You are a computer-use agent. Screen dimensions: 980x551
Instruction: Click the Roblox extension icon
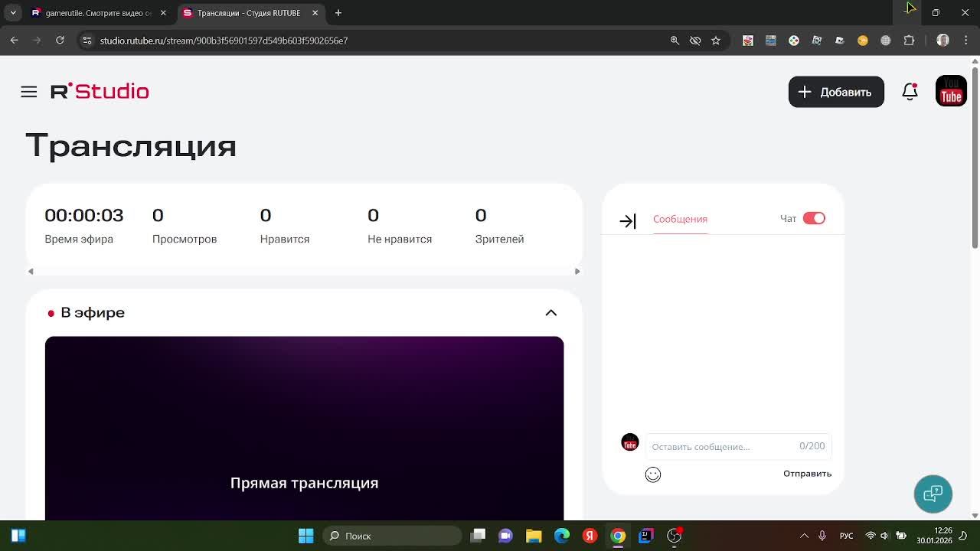840,41
